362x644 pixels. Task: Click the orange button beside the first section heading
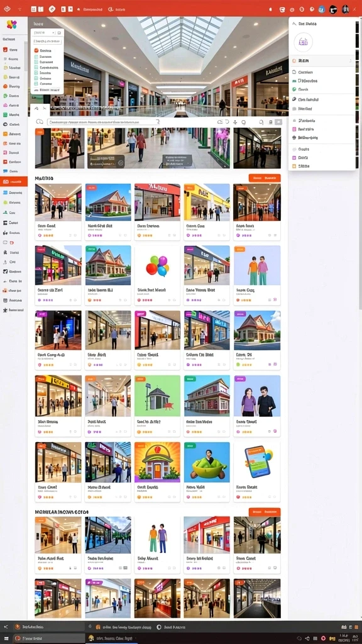(x=265, y=178)
